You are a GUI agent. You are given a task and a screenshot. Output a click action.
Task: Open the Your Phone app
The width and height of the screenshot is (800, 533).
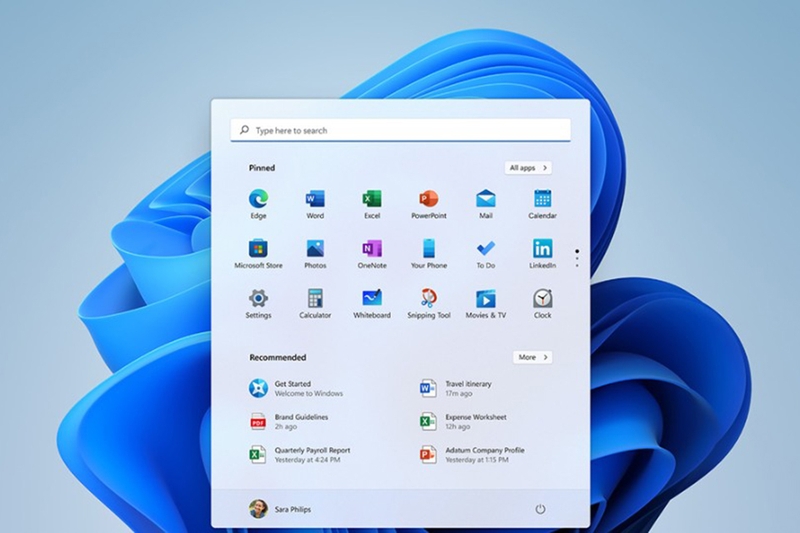(429, 253)
